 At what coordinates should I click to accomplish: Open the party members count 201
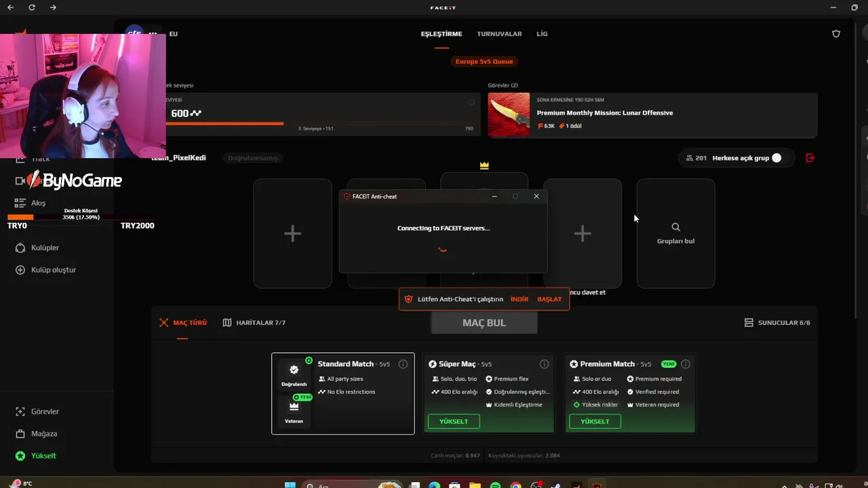(x=696, y=158)
